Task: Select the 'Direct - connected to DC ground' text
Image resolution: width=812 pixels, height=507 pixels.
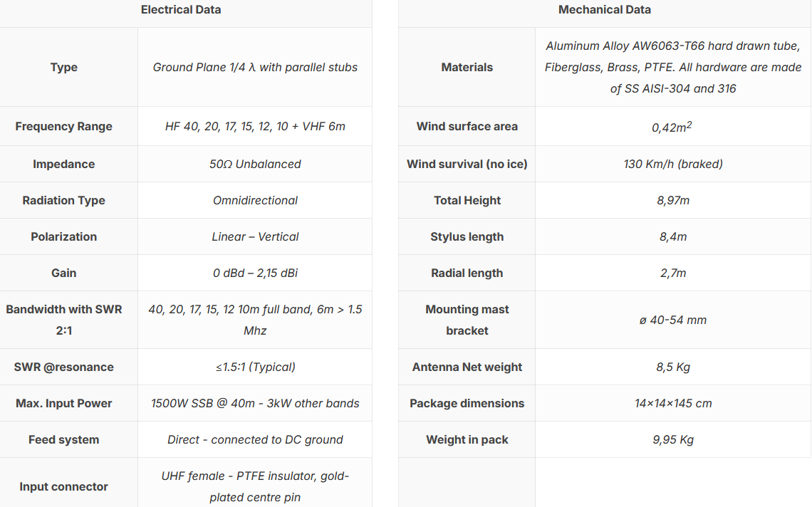Action: (255, 440)
